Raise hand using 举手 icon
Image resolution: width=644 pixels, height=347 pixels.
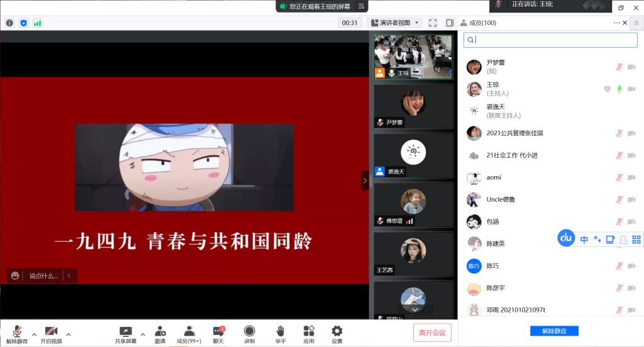click(280, 333)
